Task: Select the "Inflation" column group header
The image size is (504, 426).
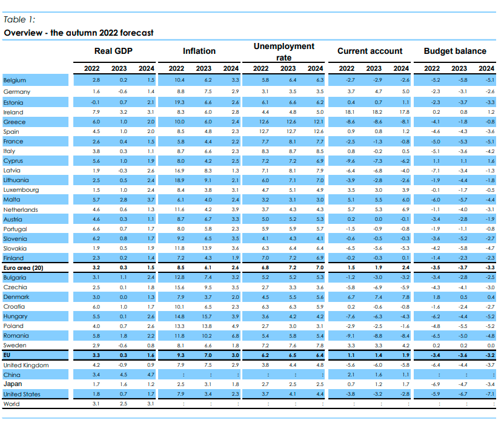Action: pos(199,51)
